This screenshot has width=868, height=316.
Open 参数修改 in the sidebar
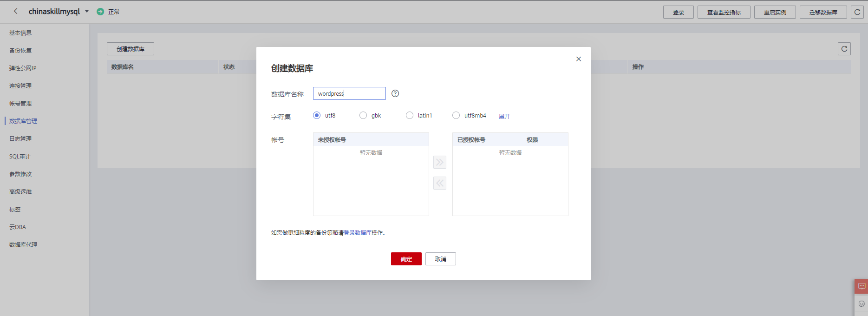pyautogui.click(x=20, y=174)
